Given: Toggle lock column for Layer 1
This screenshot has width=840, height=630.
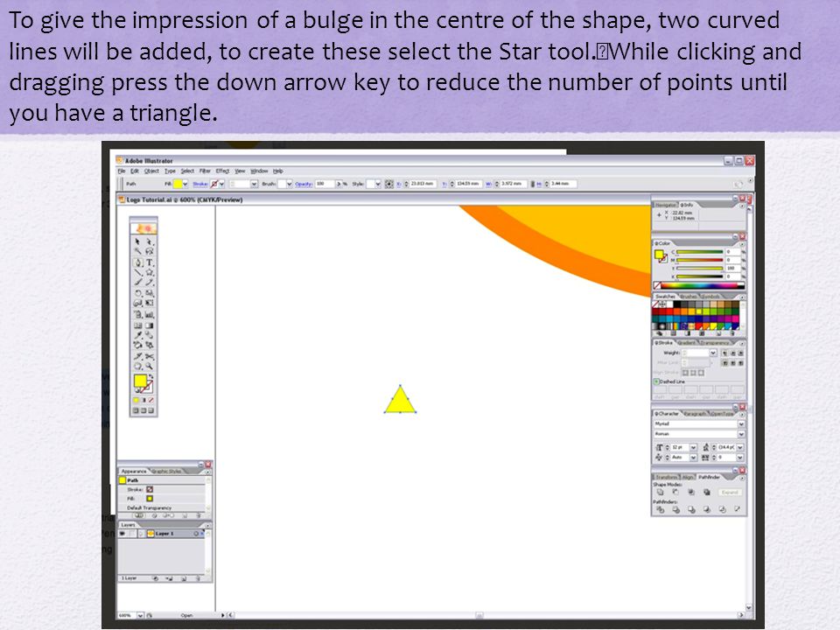Looking at the screenshot, I should point(132,534).
